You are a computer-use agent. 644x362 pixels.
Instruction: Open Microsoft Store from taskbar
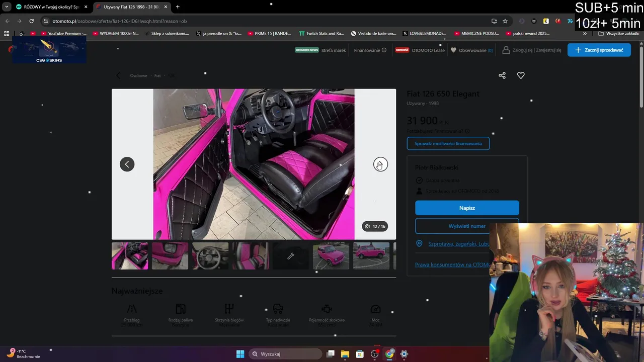tap(360, 354)
